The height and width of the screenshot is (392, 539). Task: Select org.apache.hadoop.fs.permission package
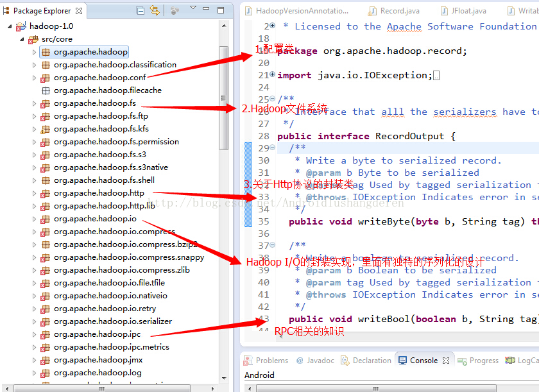(x=117, y=142)
